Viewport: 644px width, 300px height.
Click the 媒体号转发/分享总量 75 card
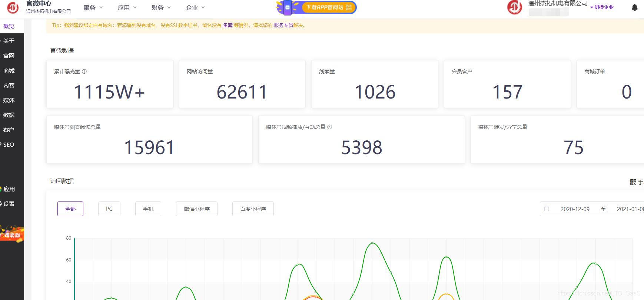(558, 140)
